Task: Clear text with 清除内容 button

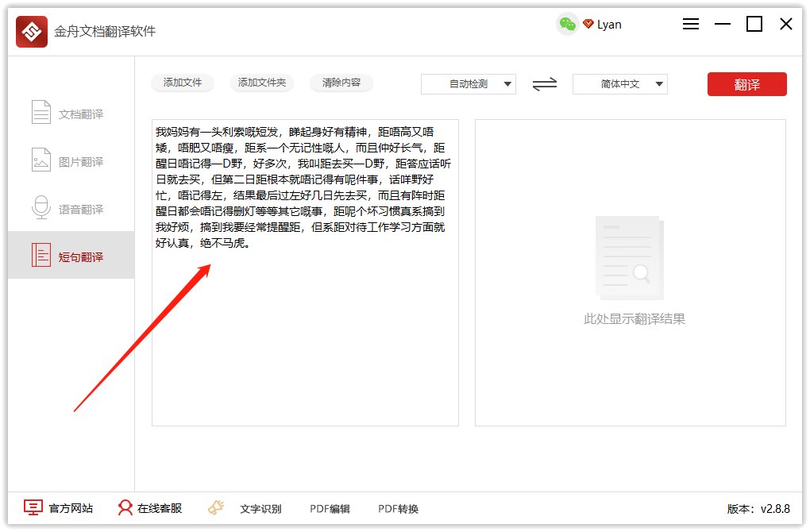Action: coord(341,82)
